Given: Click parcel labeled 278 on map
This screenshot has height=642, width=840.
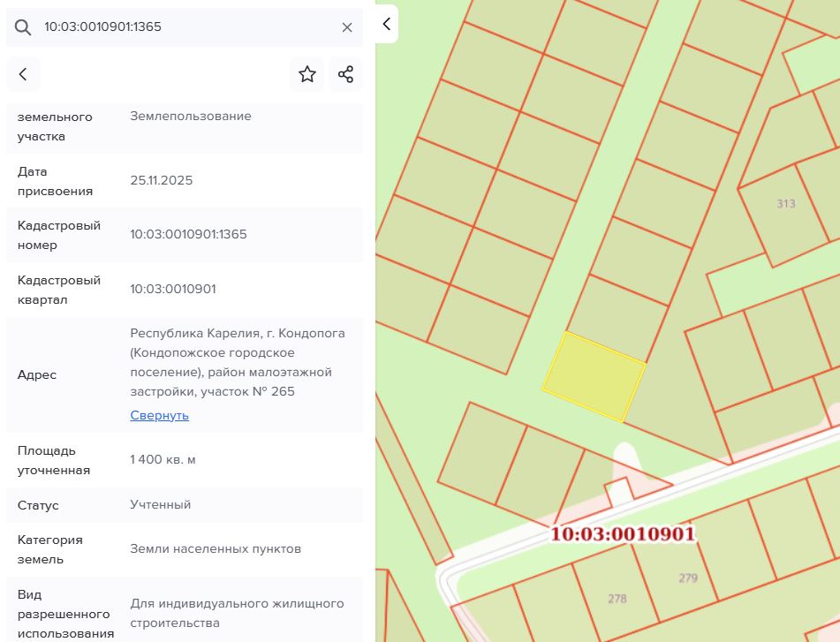Looking at the screenshot, I should click(617, 599).
